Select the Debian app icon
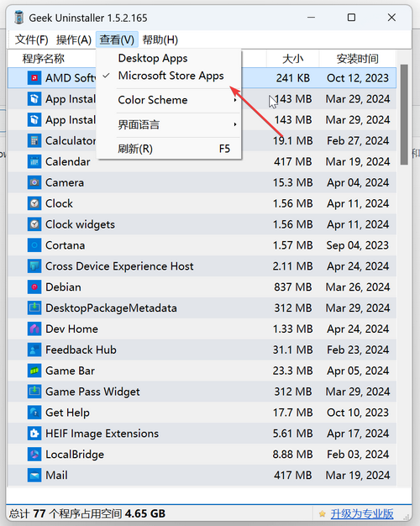 [x=34, y=287]
